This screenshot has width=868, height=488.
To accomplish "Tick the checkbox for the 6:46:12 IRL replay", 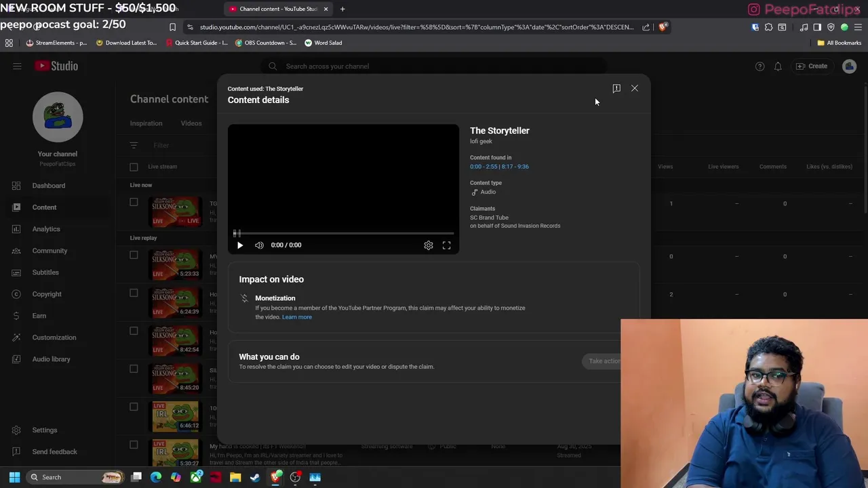I will tap(134, 407).
